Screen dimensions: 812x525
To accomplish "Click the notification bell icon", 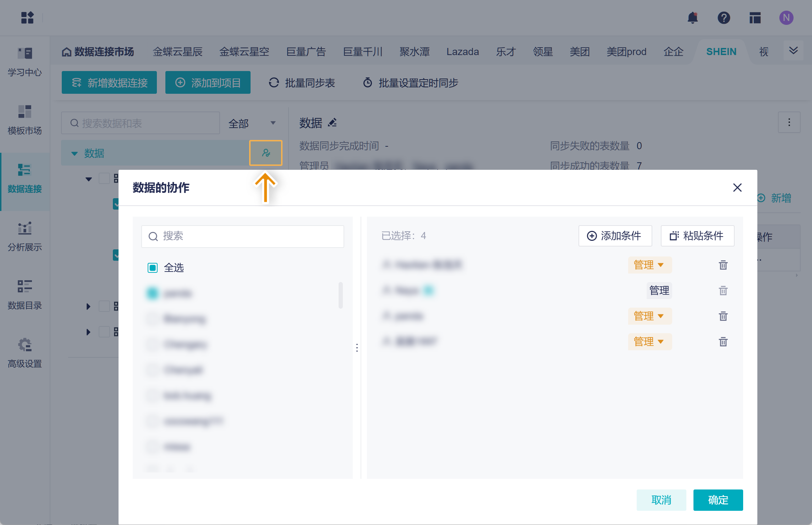I will pos(692,18).
